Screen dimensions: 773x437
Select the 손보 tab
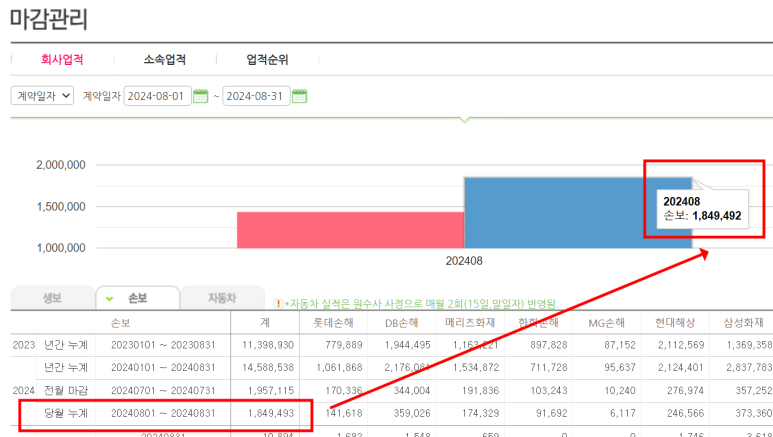click(x=138, y=298)
